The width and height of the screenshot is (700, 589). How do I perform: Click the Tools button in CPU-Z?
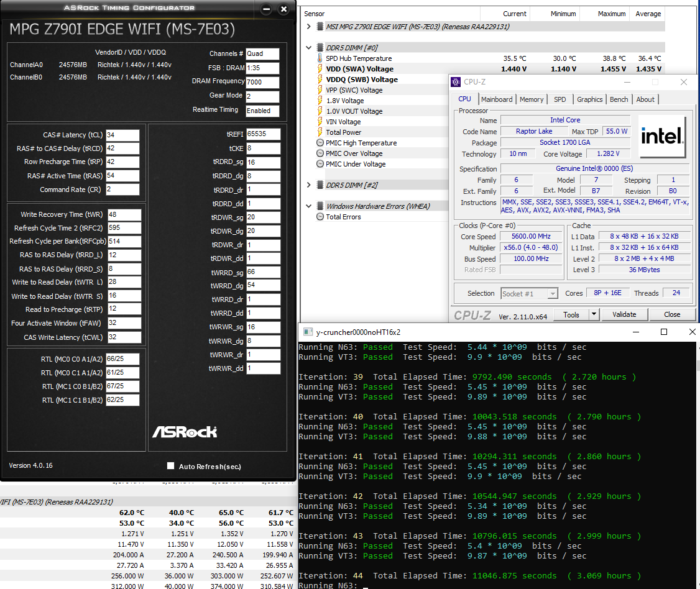tap(571, 314)
